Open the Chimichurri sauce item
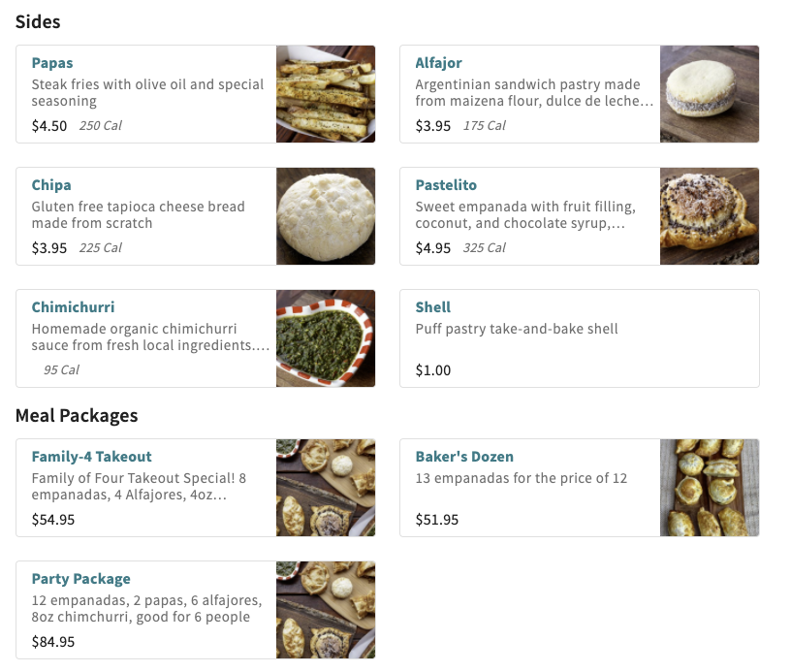Screen dimensions: 791x672 pyautogui.click(x=73, y=307)
